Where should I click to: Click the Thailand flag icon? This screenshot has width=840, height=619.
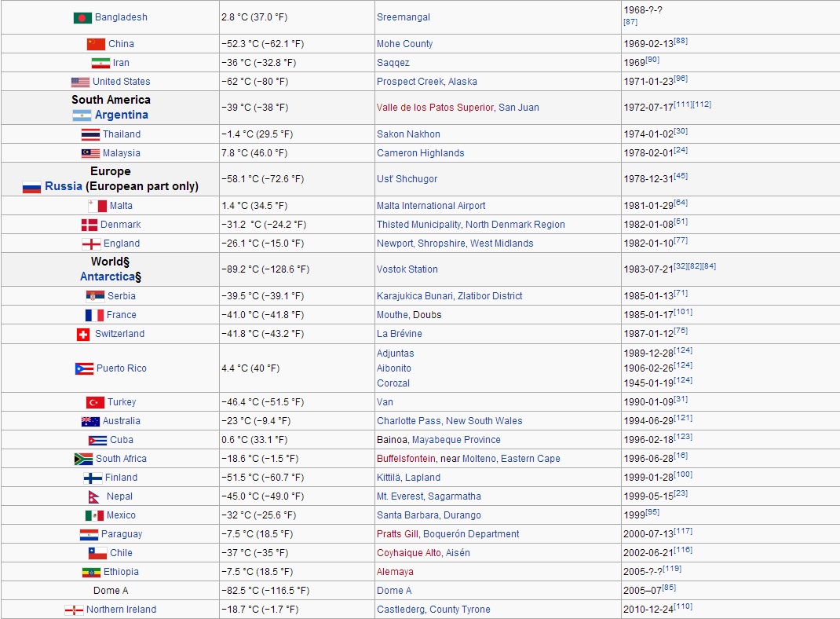coord(90,134)
